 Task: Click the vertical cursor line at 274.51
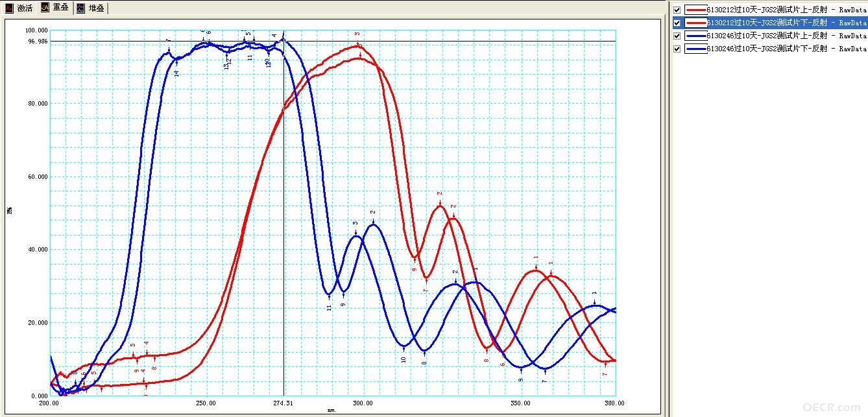point(283,214)
